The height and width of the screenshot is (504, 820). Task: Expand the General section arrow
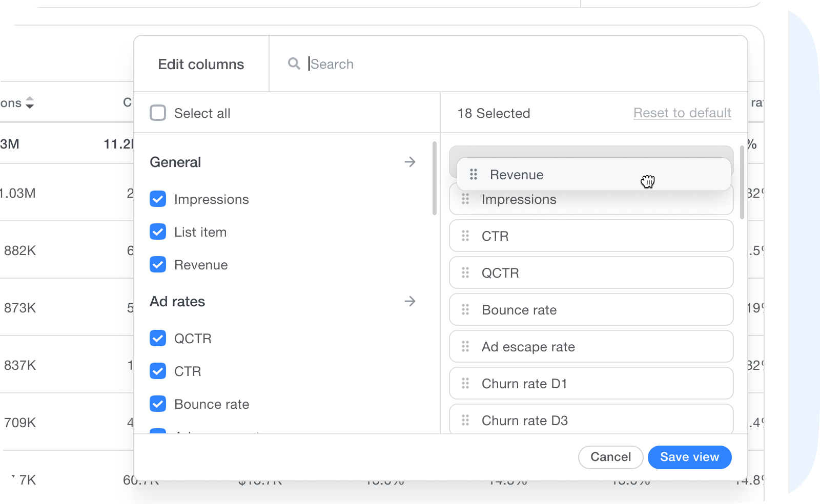(x=409, y=162)
